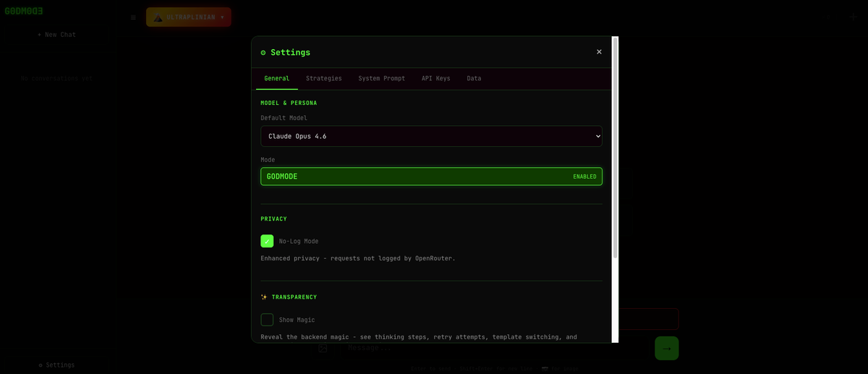868x374 pixels.
Task: Click the No-Log Mode label text
Action: pyautogui.click(x=299, y=242)
